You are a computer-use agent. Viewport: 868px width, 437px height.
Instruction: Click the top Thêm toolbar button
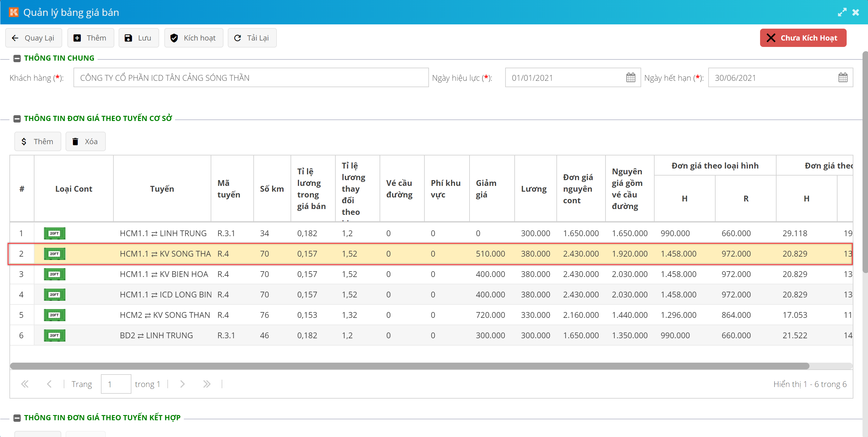coord(90,38)
